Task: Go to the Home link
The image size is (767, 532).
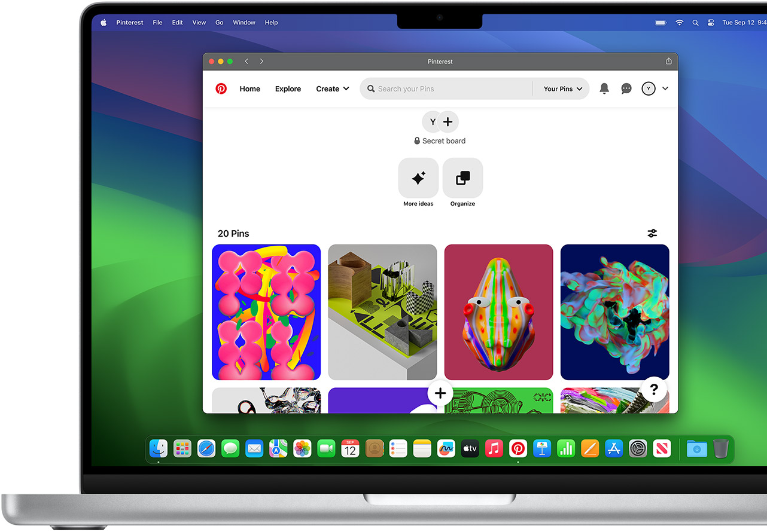Action: coord(249,89)
